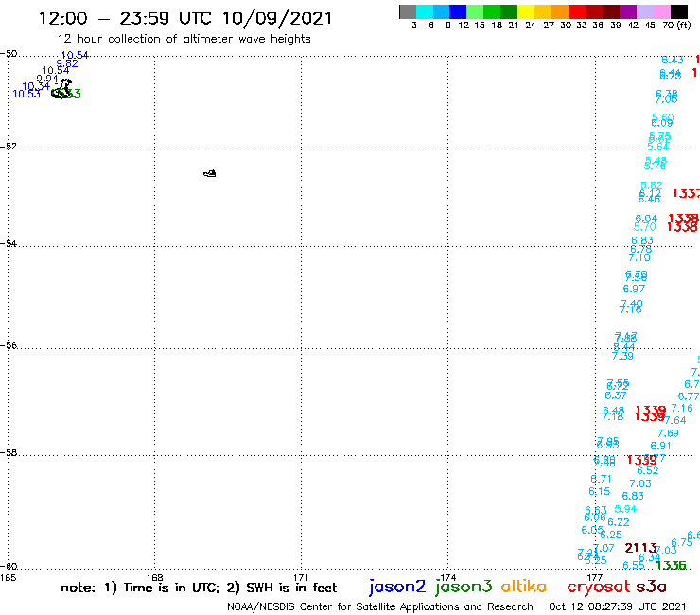Click the wave height value '6.22'
Viewport: 700px width, 615px height.
tap(619, 522)
